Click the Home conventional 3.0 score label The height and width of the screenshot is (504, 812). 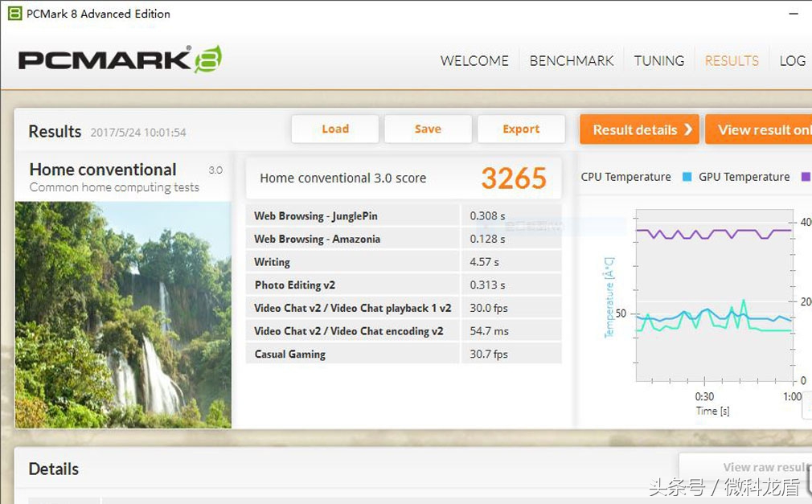(342, 178)
